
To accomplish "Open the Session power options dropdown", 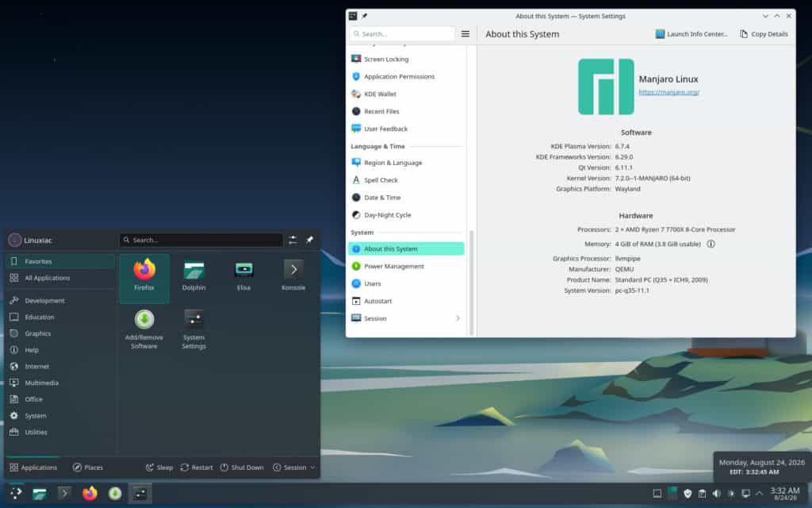I will pos(294,468).
